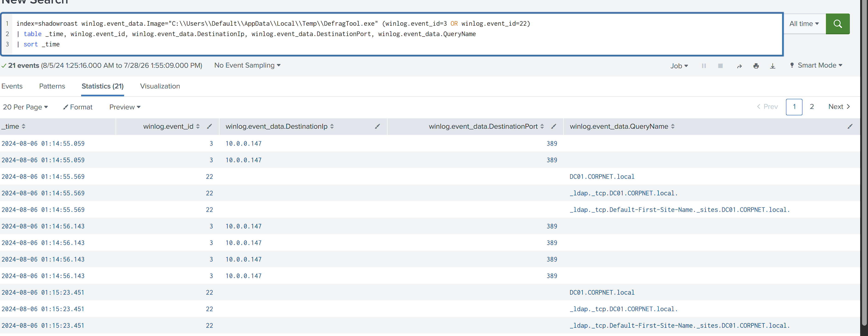Switch to the Patterns tab
The width and height of the screenshot is (868, 336).
52,86
